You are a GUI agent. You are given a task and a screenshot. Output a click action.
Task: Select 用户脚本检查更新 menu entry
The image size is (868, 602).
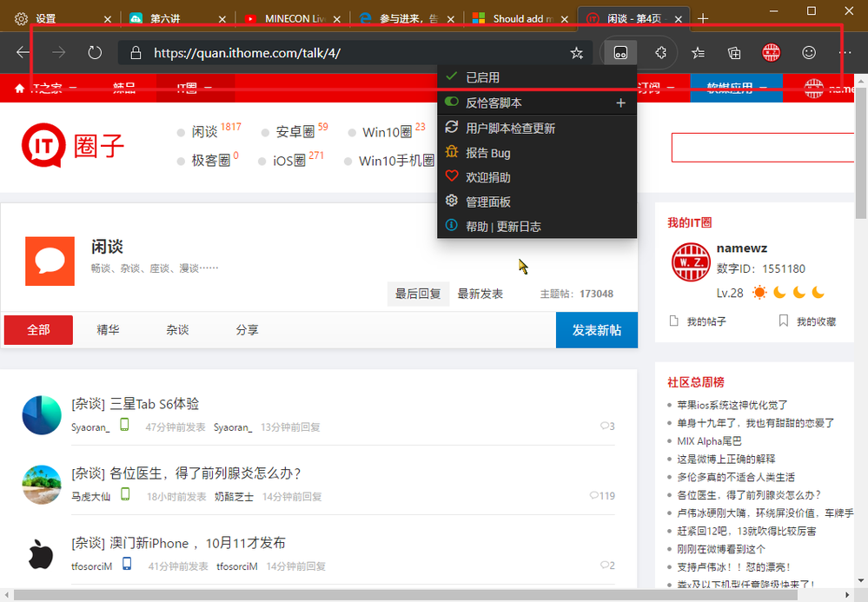pos(537,129)
